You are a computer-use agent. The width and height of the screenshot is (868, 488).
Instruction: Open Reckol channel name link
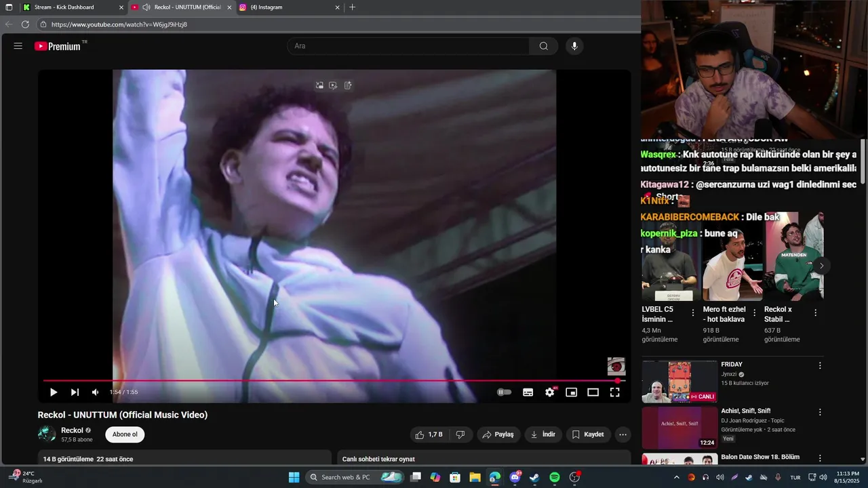coord(72,430)
